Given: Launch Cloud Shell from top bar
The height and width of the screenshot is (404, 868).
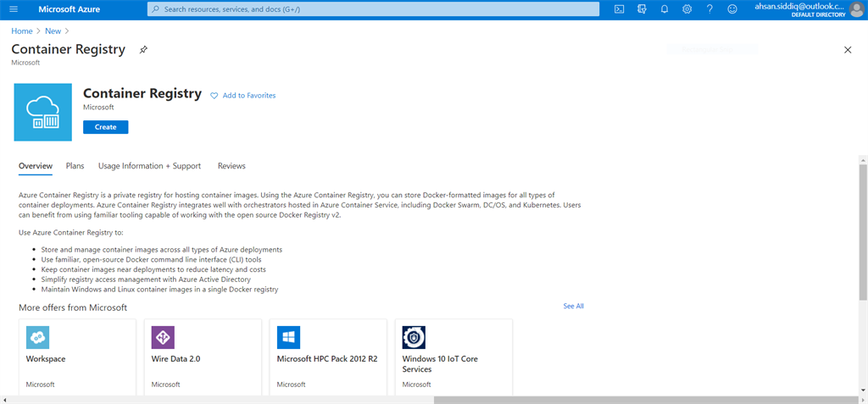Looking at the screenshot, I should (620, 9).
